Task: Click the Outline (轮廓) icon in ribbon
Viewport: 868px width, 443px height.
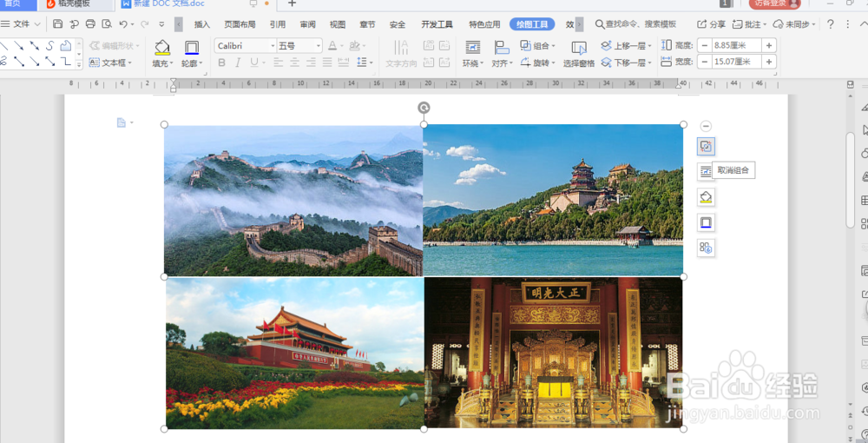Action: [192, 48]
